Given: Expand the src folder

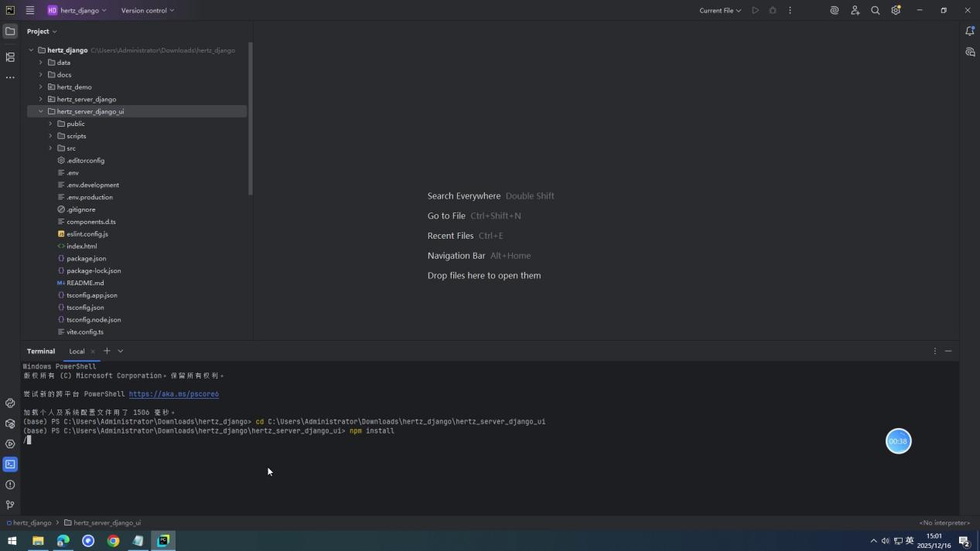Looking at the screenshot, I should click(x=51, y=148).
